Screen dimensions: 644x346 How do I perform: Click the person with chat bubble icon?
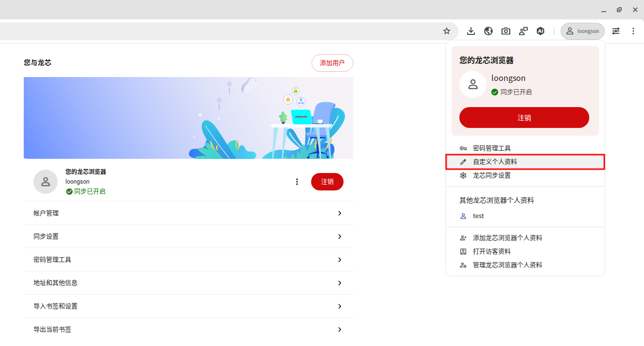click(523, 31)
